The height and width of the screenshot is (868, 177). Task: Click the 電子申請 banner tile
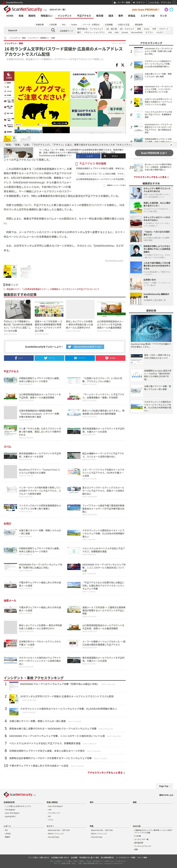point(112,113)
